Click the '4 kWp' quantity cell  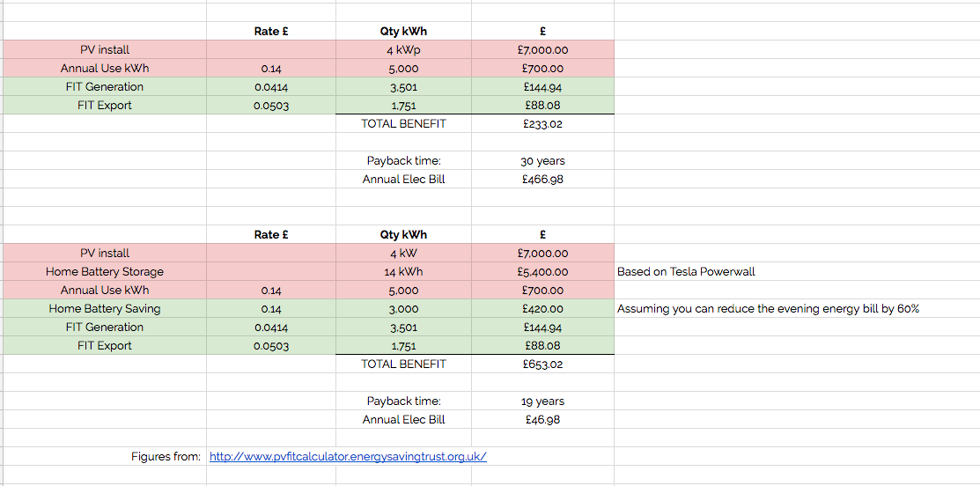point(403,50)
